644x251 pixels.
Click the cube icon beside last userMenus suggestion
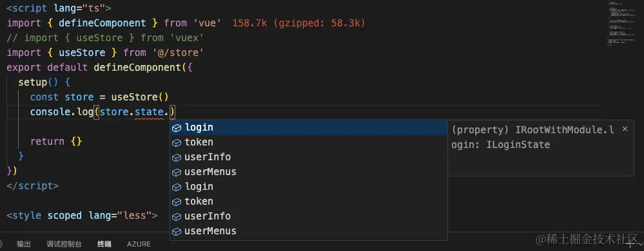click(x=176, y=231)
